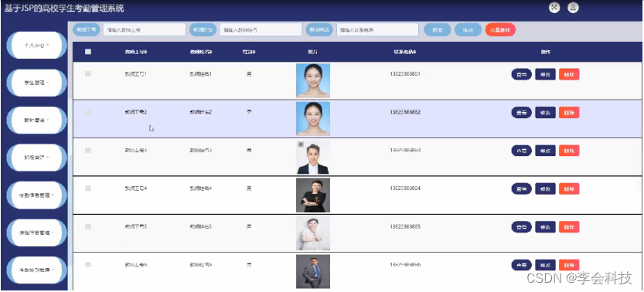
Task: Toggle fullscreen with the expand icon
Action: (x=554, y=8)
